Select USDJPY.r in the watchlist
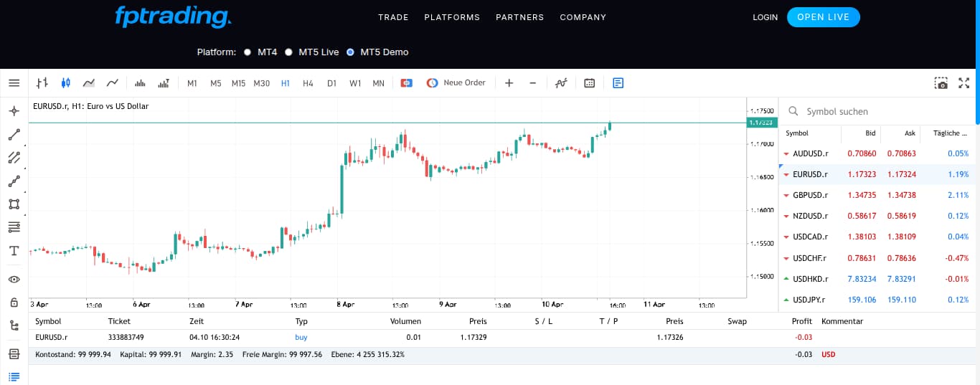The width and height of the screenshot is (980, 385). pyautogui.click(x=877, y=300)
